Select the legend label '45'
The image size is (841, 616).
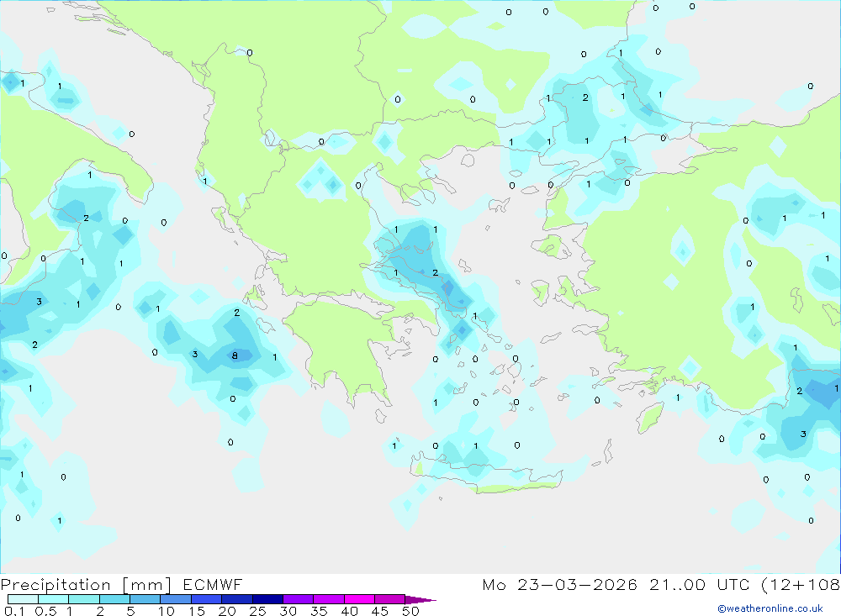[x=380, y=611]
